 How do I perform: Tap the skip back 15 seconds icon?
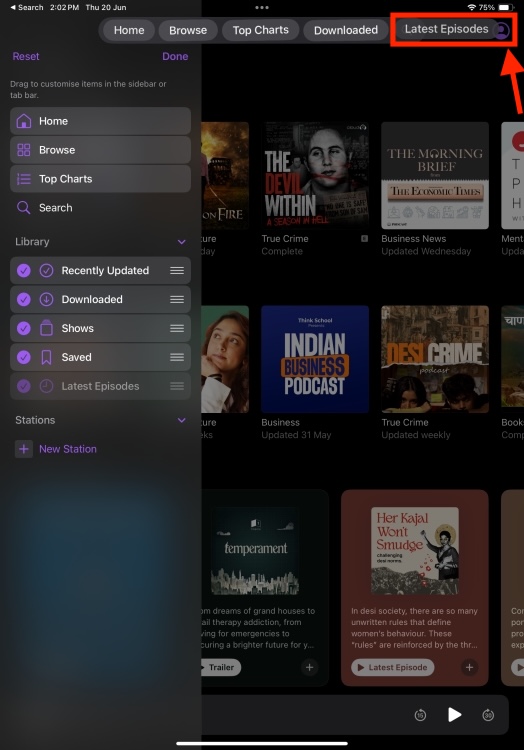(x=420, y=715)
